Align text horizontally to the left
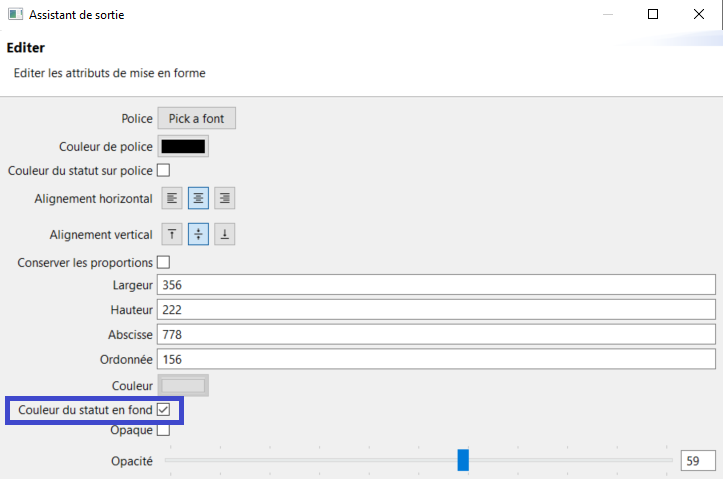The width and height of the screenshot is (723, 479). [173, 198]
